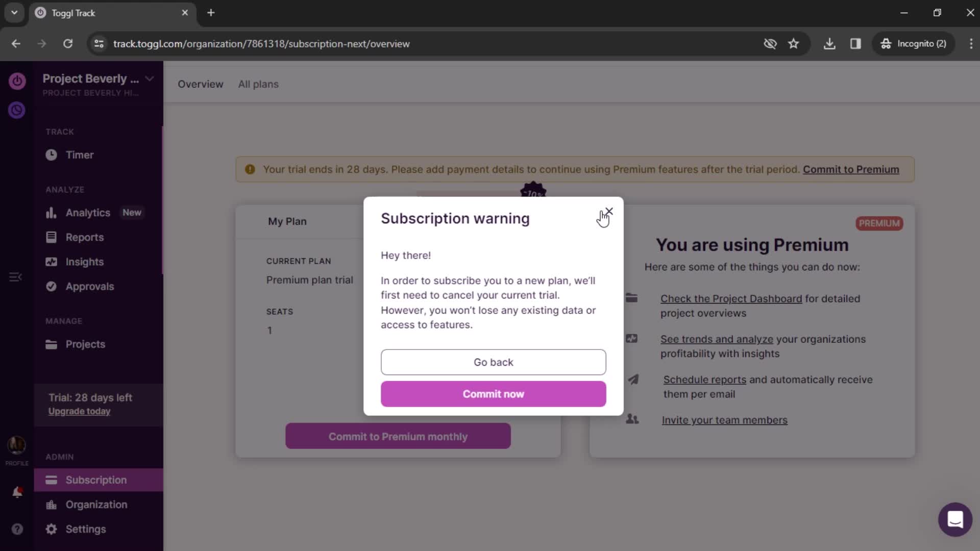Click Go back button in dialog
The image size is (980, 551).
494,362
